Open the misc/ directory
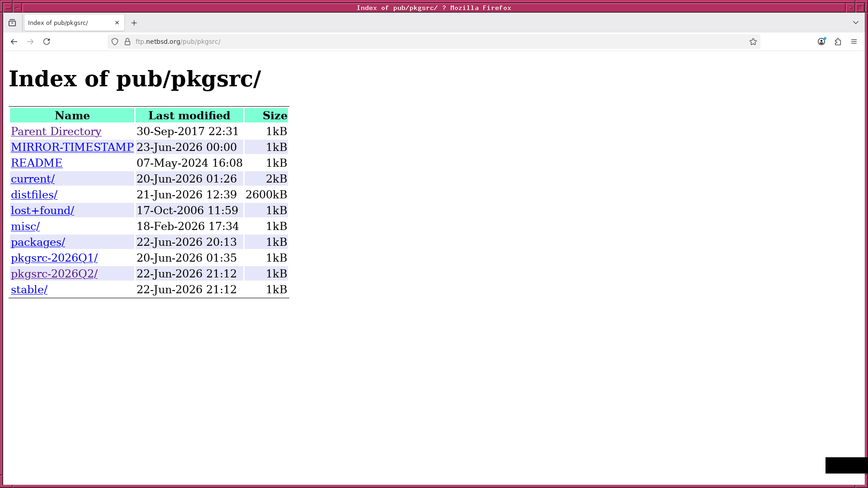The width and height of the screenshot is (868, 488). [25, 226]
